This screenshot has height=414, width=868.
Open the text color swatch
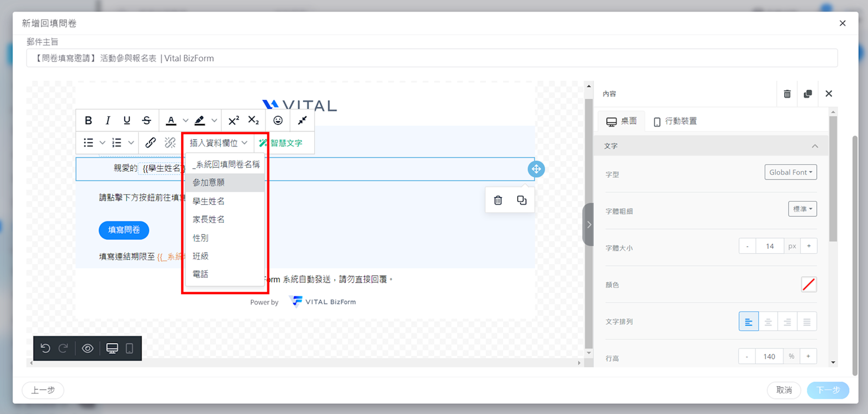[x=808, y=284]
